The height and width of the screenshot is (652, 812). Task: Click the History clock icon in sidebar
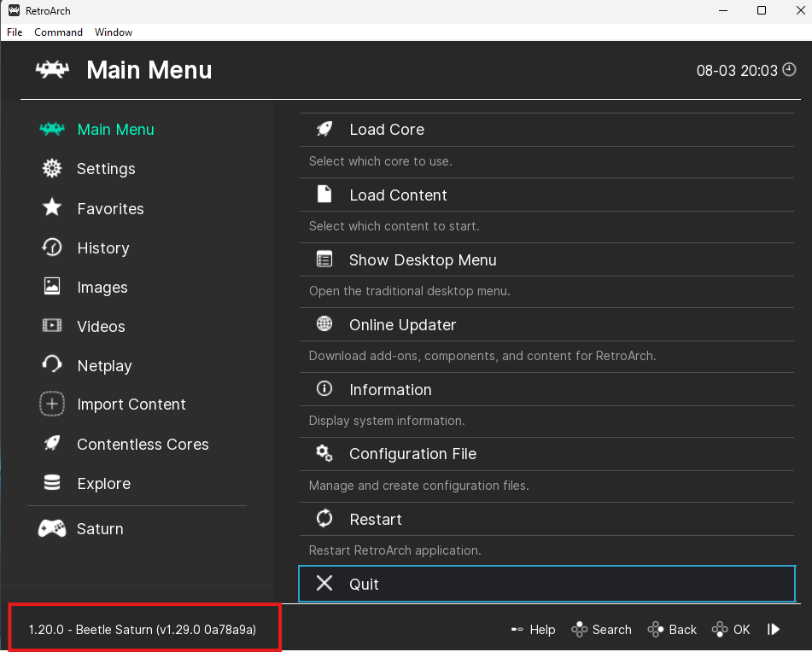52,247
